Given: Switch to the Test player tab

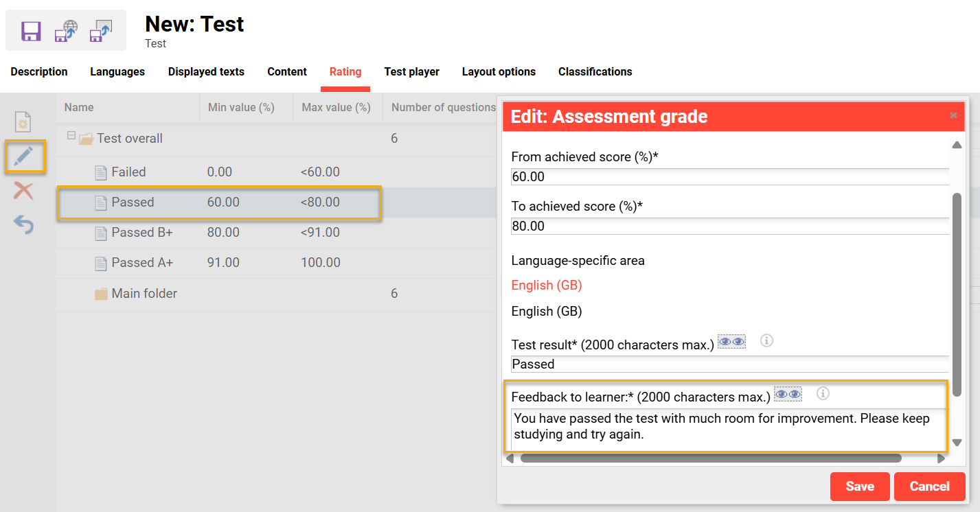Looking at the screenshot, I should point(412,71).
